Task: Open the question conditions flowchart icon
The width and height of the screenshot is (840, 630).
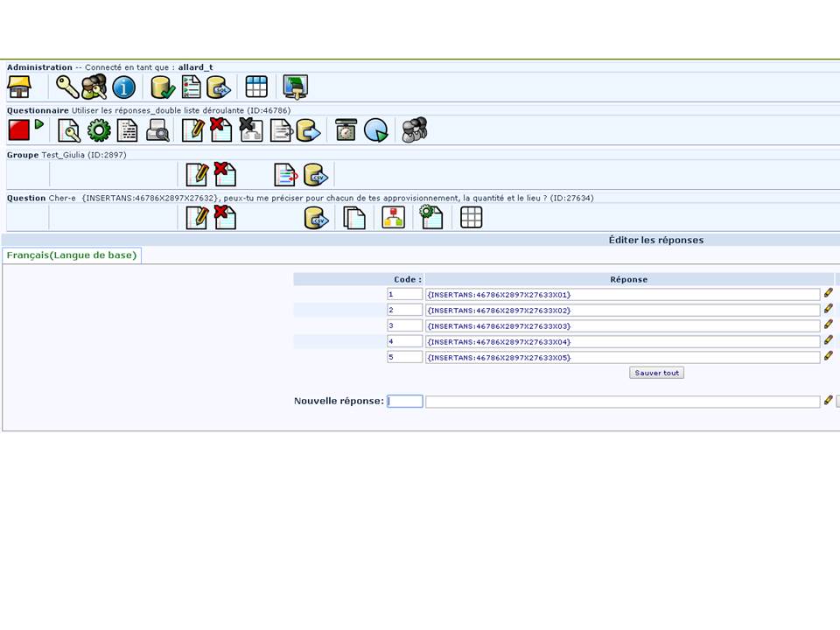Action: click(x=394, y=218)
